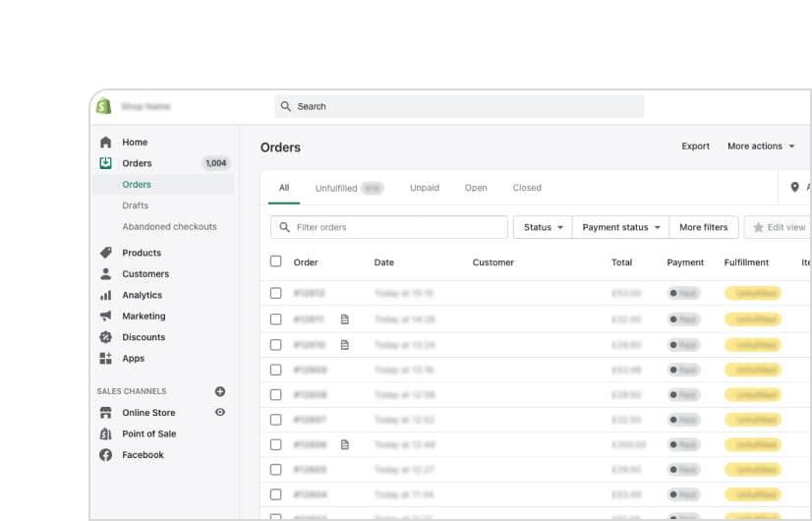Click the Analytics bar chart icon

[106, 295]
